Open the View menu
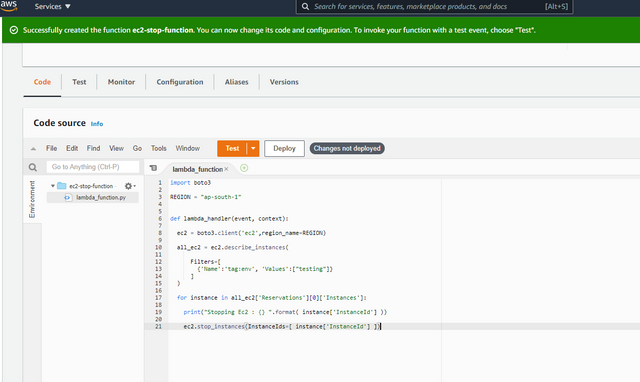Screen dimensions: 640x382 (116, 149)
